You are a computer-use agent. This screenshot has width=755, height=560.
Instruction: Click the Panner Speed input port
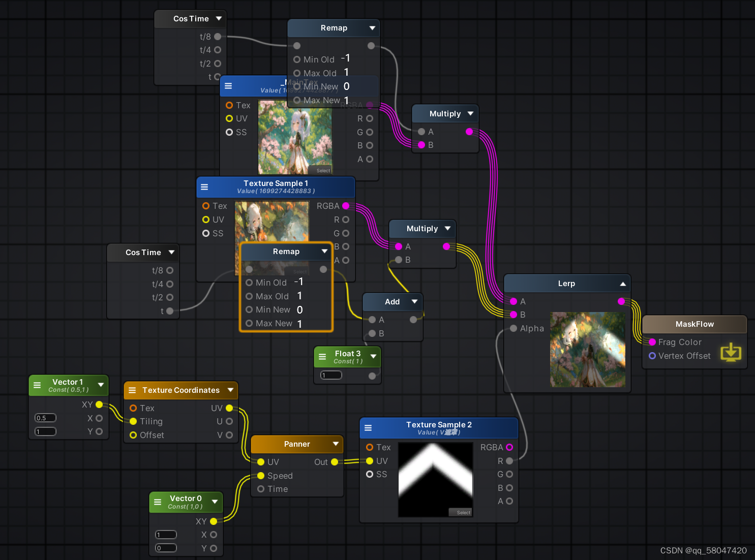261,476
